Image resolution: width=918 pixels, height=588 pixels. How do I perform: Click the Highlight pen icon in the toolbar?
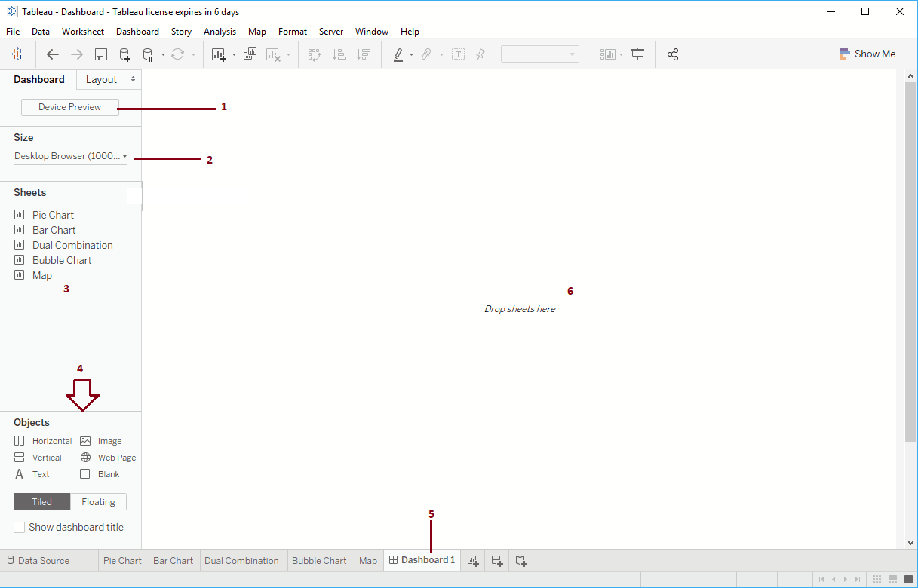(x=398, y=54)
